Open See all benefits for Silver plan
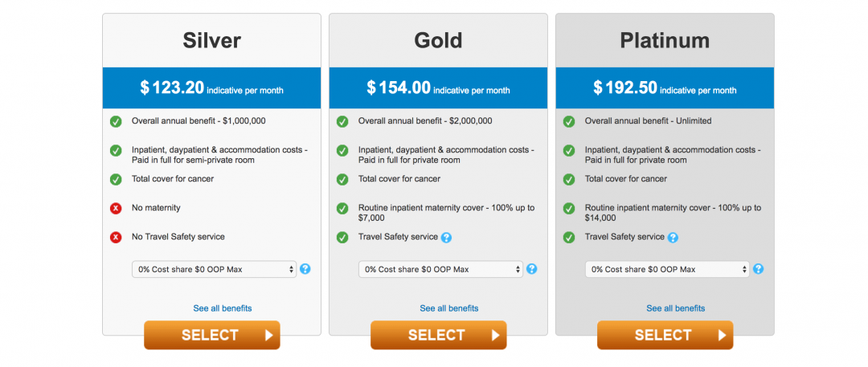The height and width of the screenshot is (367, 868). point(223,308)
